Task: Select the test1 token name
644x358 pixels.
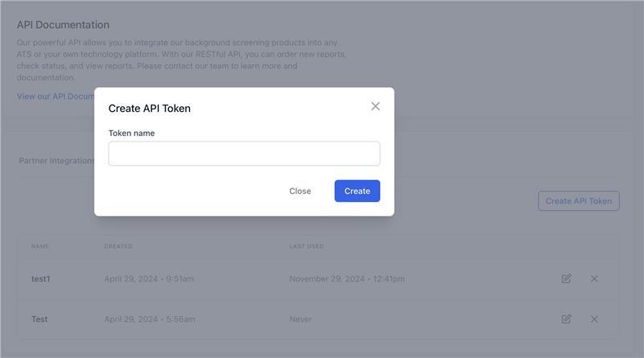Action: (41, 279)
